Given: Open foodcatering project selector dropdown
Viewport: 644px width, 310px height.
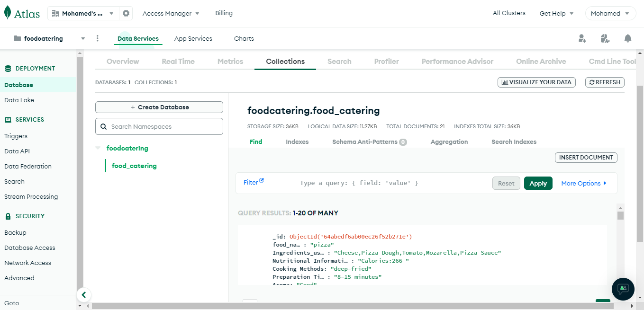Looking at the screenshot, I should (x=50, y=38).
